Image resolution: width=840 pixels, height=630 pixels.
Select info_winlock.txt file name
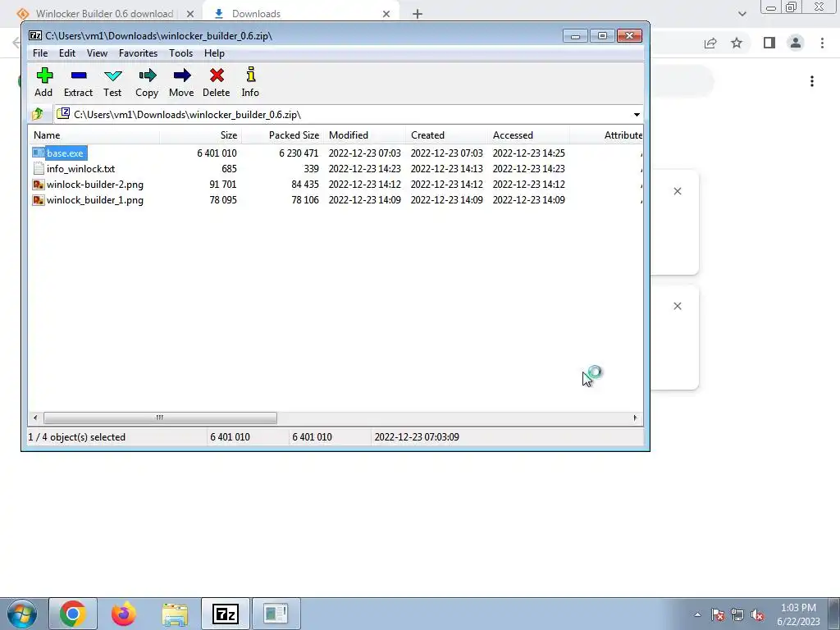[x=81, y=169]
